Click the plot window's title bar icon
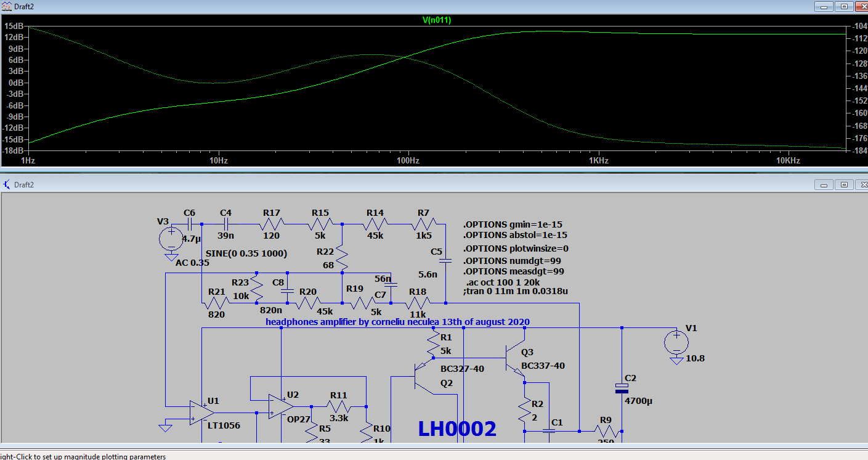The height and width of the screenshot is (460, 868). coord(6,6)
